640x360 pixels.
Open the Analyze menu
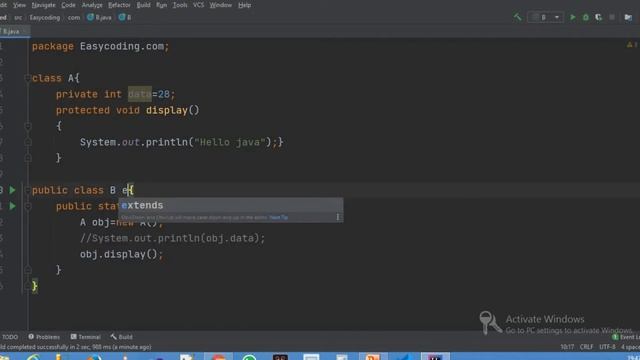pos(92,5)
